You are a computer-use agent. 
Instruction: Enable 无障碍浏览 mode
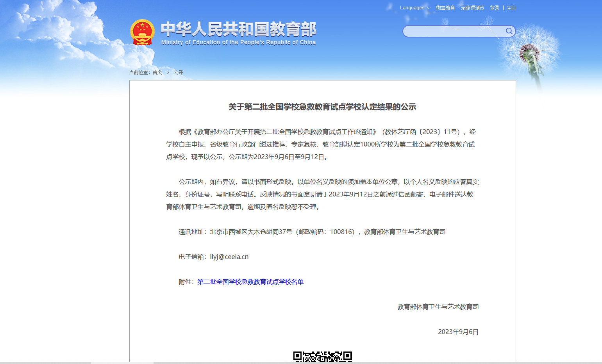click(472, 8)
